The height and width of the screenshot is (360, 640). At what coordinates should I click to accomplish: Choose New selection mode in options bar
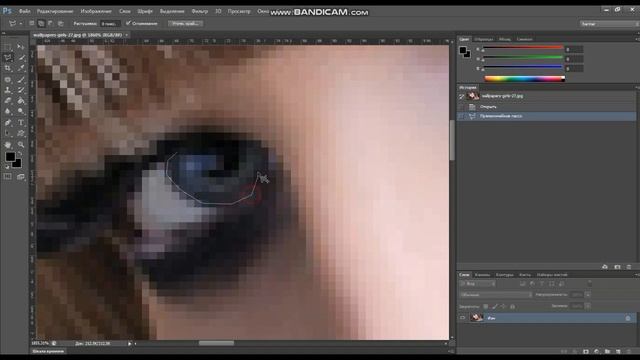31,24
